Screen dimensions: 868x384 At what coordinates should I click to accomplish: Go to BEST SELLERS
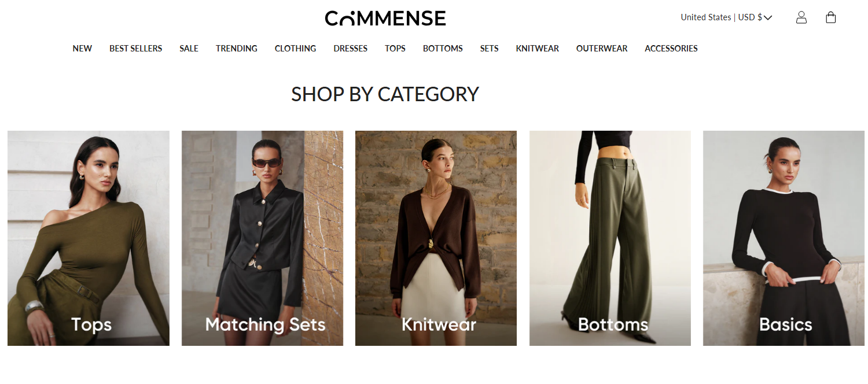136,49
